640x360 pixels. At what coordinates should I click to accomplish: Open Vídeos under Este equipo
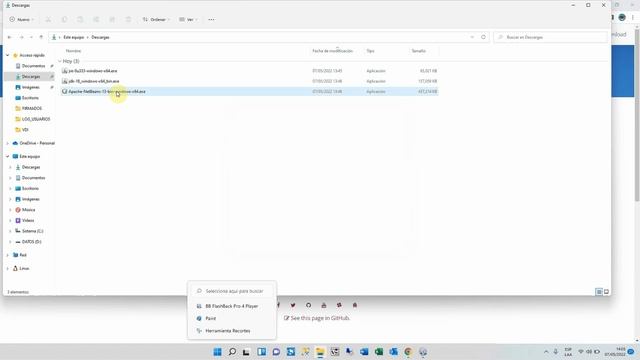[28, 220]
